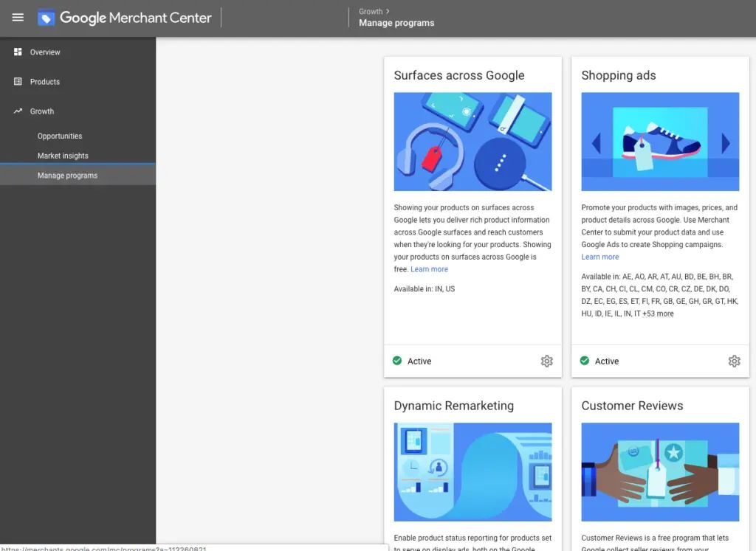Click Growth breadcrumb link in header
This screenshot has height=551, width=756.
371,11
